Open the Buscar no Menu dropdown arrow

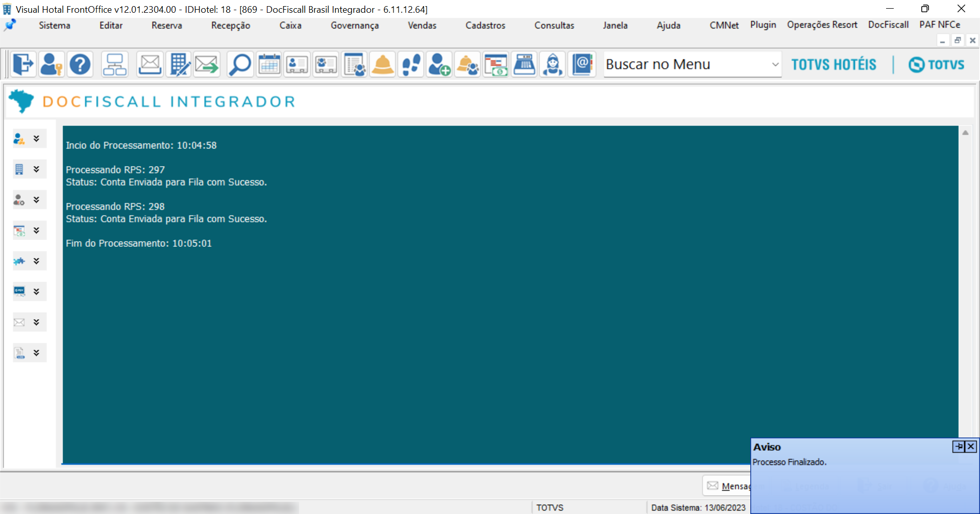[x=775, y=65]
